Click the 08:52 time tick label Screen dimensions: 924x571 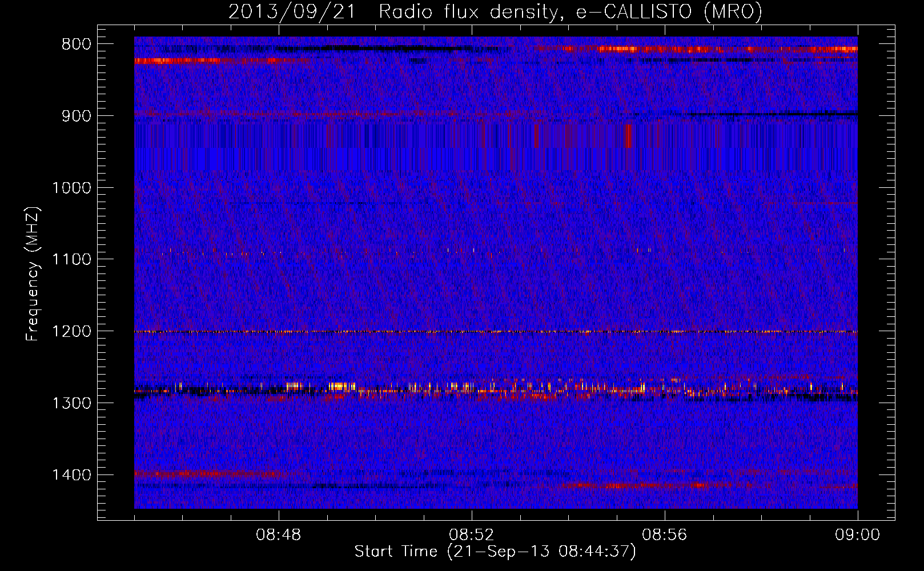coord(472,535)
